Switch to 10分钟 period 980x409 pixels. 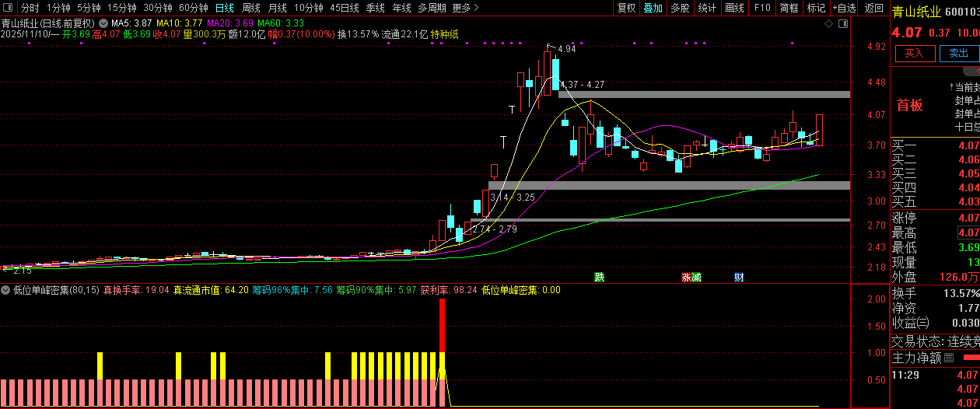[x=309, y=8]
